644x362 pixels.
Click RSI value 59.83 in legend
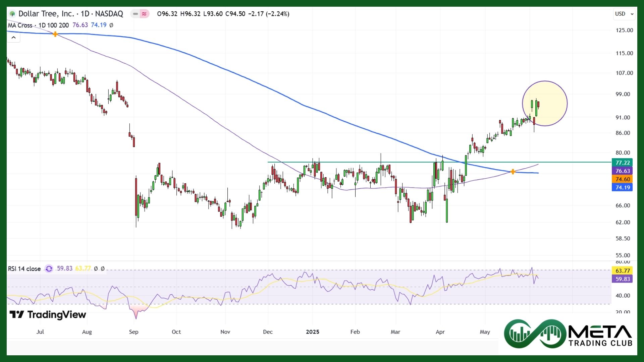pyautogui.click(x=65, y=268)
